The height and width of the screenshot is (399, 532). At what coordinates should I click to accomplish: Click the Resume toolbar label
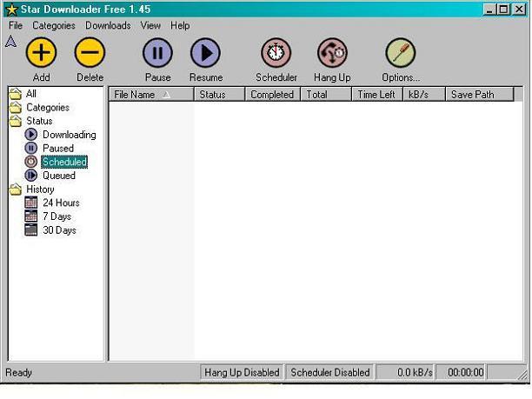tap(206, 77)
